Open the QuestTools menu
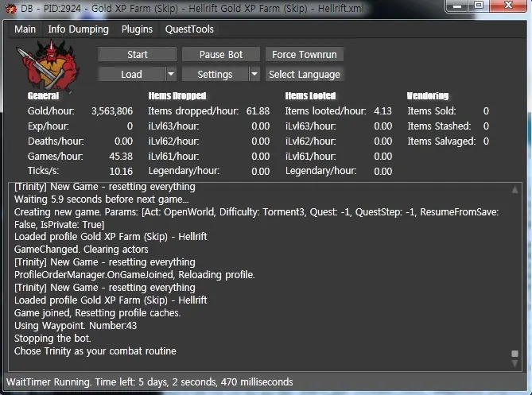The image size is (532, 395). point(189,29)
